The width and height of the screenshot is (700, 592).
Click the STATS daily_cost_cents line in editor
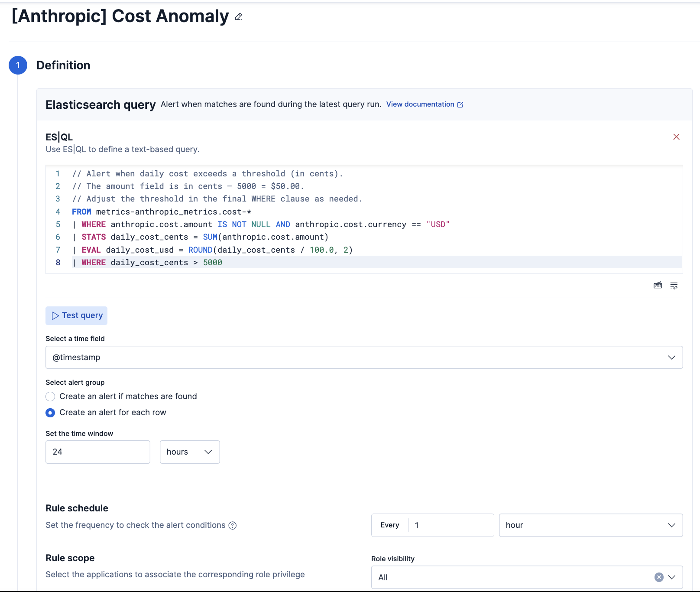[x=200, y=237]
